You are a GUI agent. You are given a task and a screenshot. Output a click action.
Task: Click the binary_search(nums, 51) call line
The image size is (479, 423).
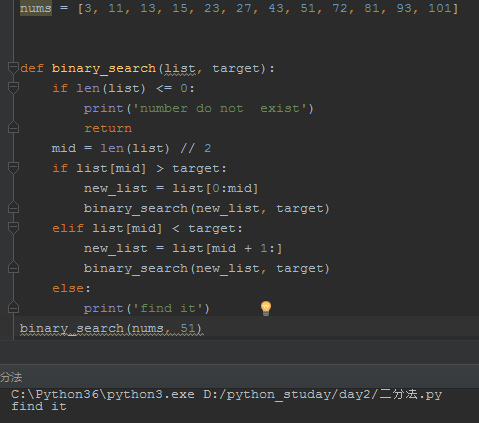111,329
